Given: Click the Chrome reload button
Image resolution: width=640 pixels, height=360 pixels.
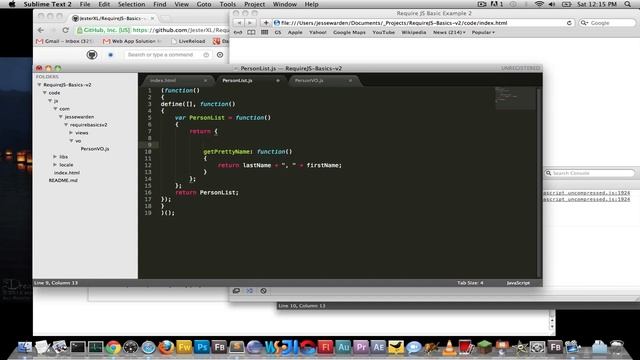Looking at the screenshot, I should point(65,30).
